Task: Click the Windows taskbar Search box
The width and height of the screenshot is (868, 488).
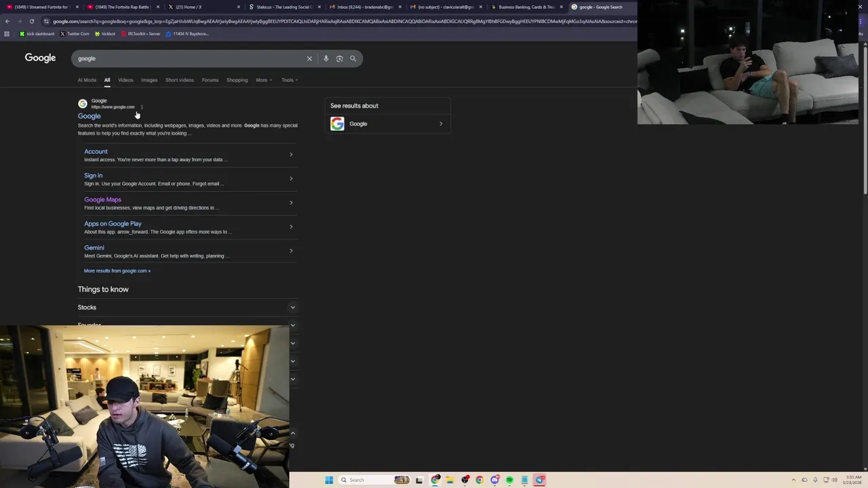Action: (373, 480)
